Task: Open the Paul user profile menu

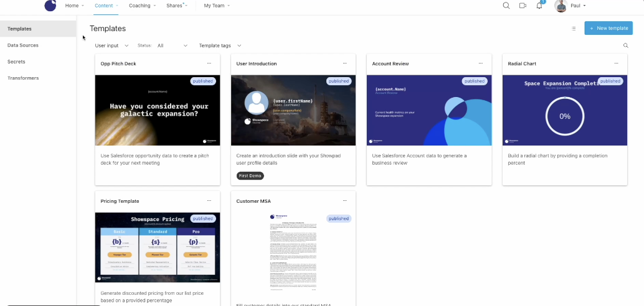Action: click(x=571, y=6)
